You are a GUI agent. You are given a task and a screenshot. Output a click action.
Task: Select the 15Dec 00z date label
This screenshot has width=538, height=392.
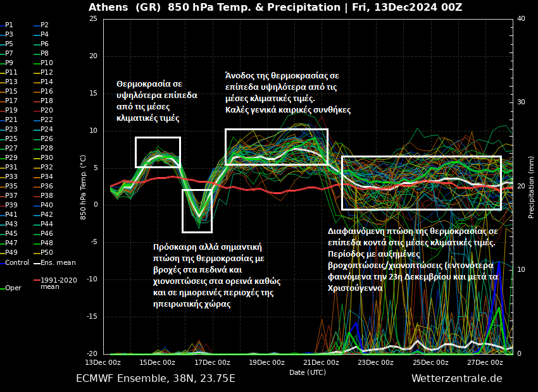click(157, 362)
